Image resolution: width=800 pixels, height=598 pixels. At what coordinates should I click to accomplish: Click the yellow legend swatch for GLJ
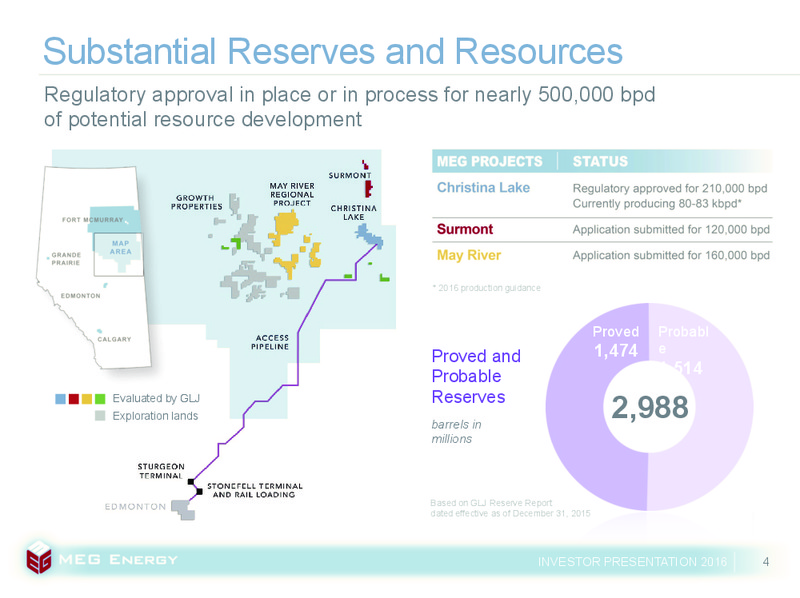(x=87, y=399)
